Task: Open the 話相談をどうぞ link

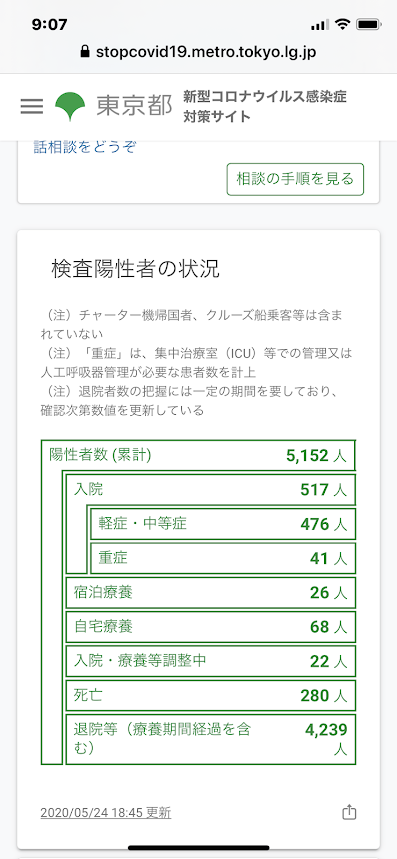Action: (x=84, y=148)
